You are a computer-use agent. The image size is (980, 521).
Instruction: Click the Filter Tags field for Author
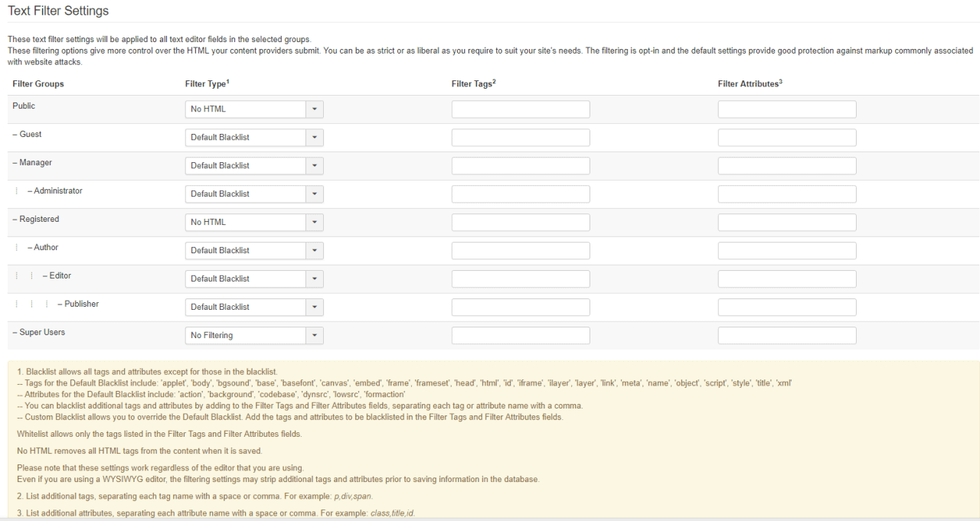point(521,251)
